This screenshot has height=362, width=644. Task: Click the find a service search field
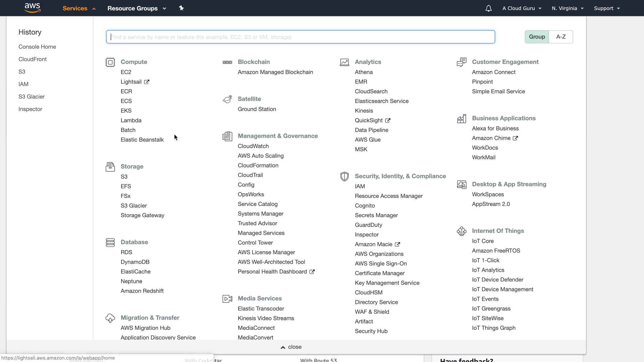[x=300, y=37]
